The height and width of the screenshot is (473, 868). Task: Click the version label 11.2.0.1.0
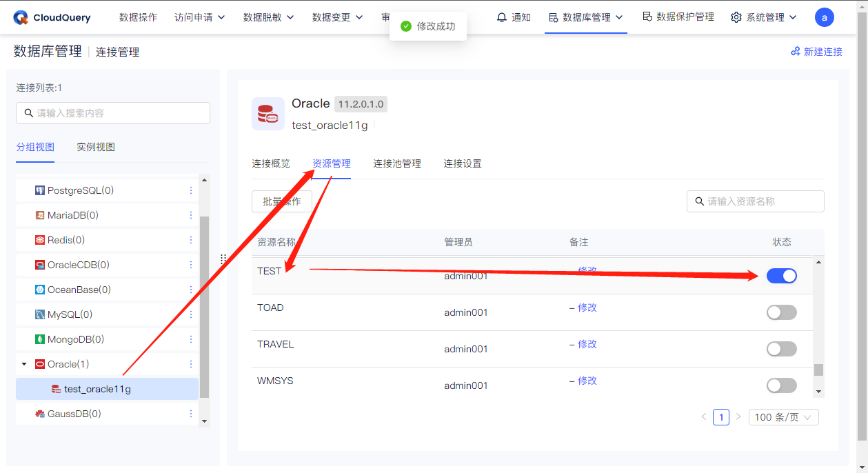click(x=361, y=104)
